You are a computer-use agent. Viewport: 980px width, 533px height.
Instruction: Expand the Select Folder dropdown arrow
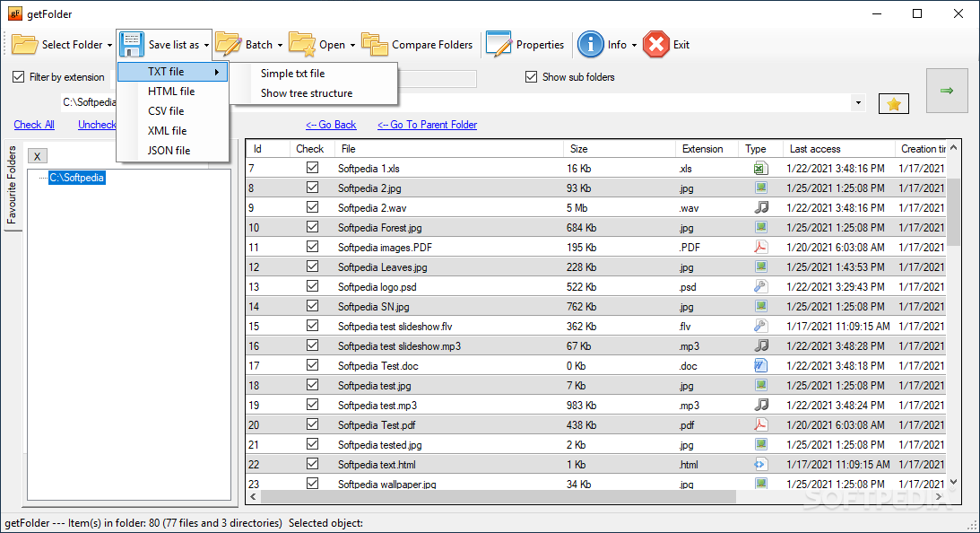(109, 45)
